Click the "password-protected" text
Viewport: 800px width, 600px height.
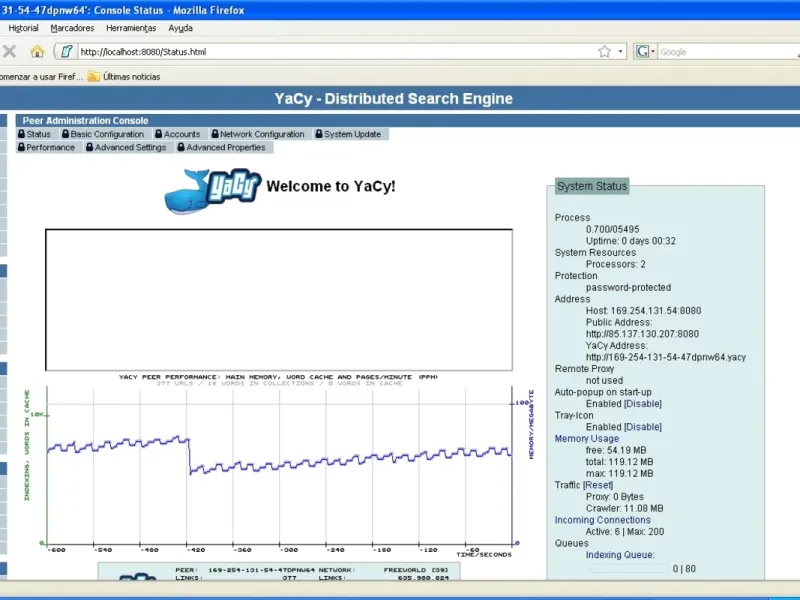click(x=629, y=287)
